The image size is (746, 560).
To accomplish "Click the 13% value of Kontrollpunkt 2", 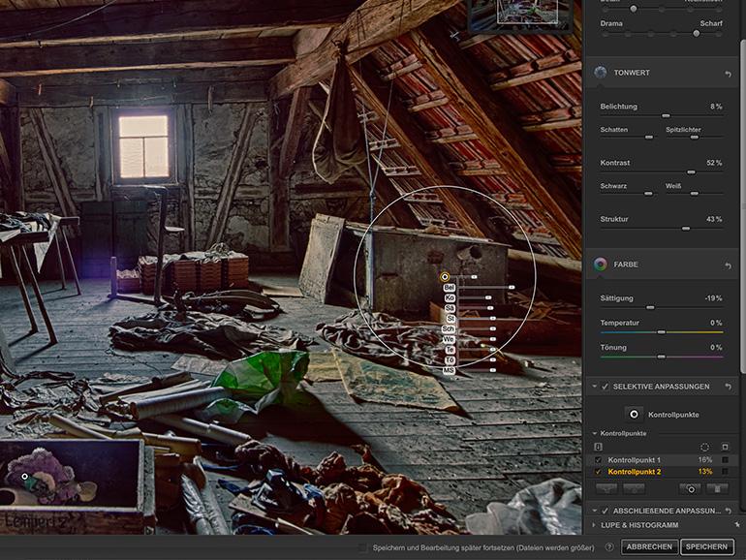I will click(x=705, y=472).
